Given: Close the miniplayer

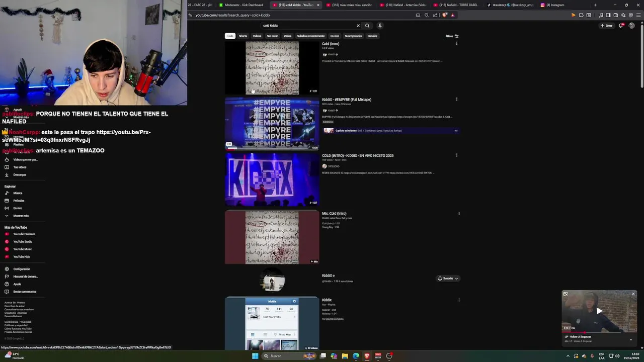Looking at the screenshot, I should 633,294.
